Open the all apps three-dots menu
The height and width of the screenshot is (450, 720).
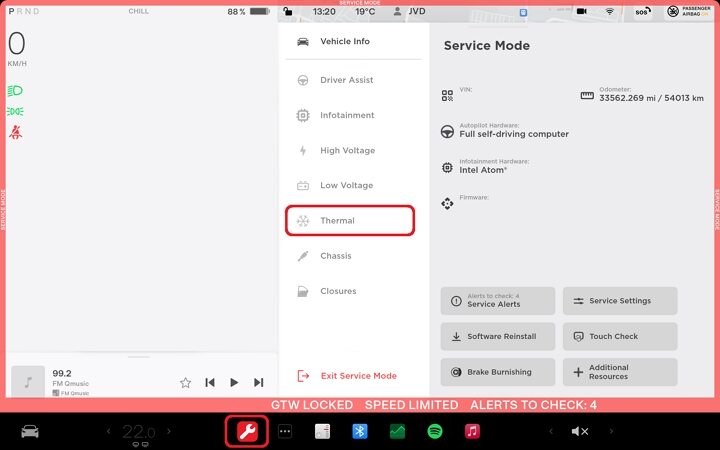285,432
